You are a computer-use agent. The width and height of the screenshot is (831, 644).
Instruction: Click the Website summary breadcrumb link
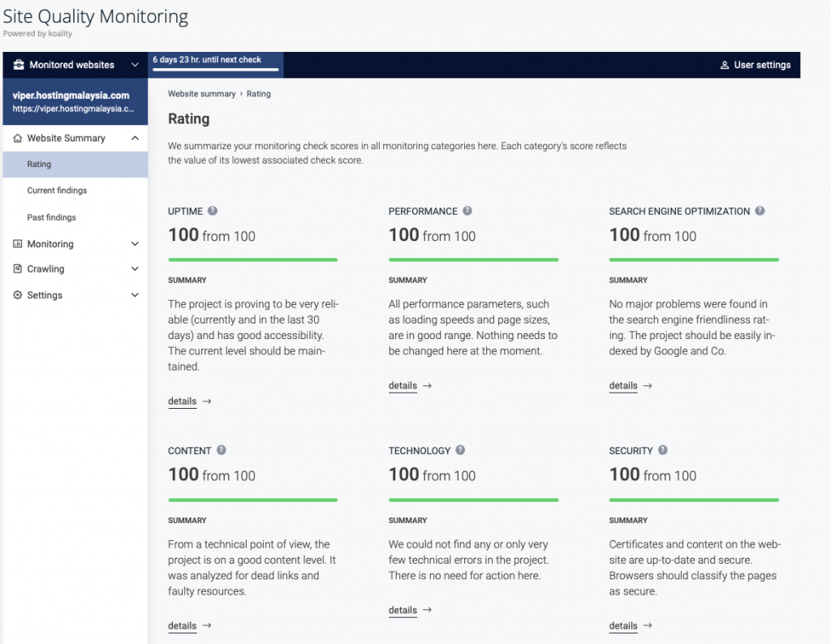pos(201,94)
